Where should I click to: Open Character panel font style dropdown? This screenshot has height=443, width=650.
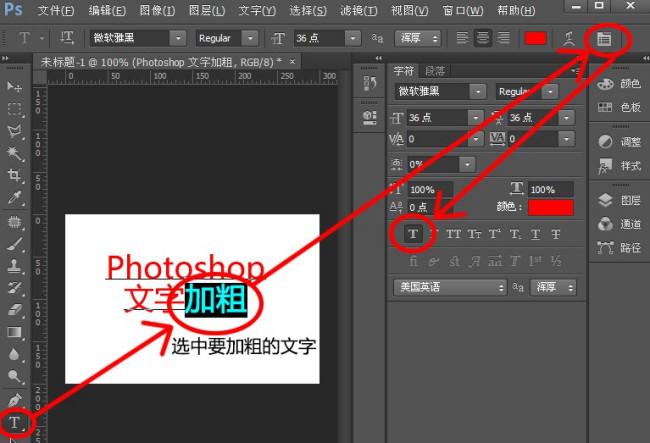pos(550,91)
